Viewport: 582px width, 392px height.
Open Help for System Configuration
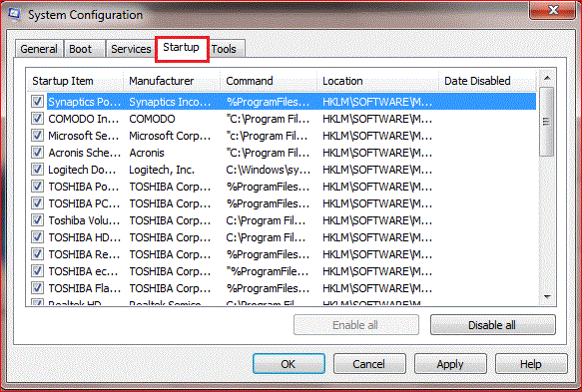coord(531,364)
